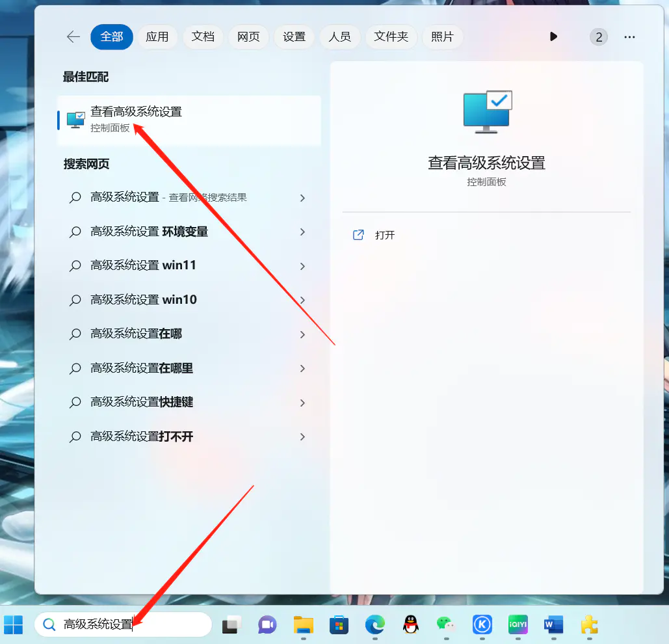Launch iQIYI from the taskbar

click(x=518, y=625)
